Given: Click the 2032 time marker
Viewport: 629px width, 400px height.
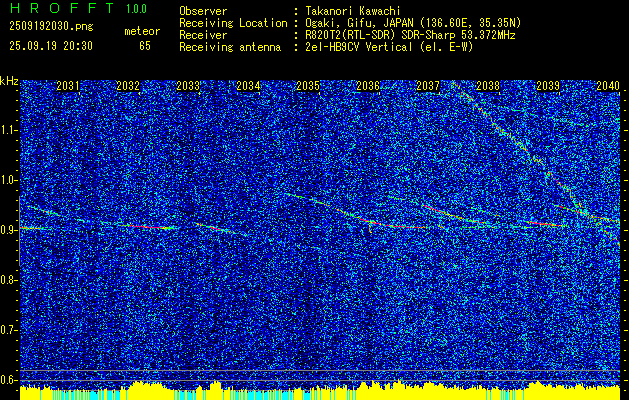Looking at the screenshot, I should point(128,86).
